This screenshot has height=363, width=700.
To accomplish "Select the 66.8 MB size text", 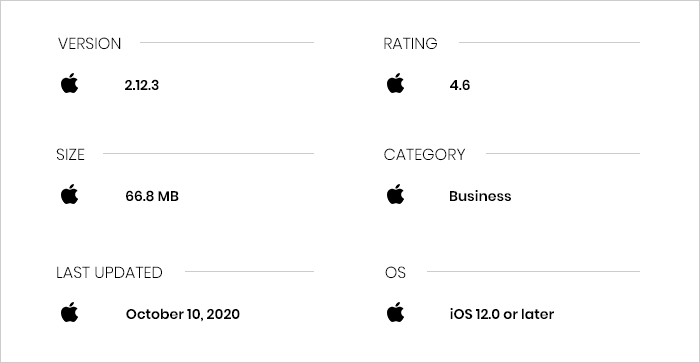I will (x=152, y=196).
